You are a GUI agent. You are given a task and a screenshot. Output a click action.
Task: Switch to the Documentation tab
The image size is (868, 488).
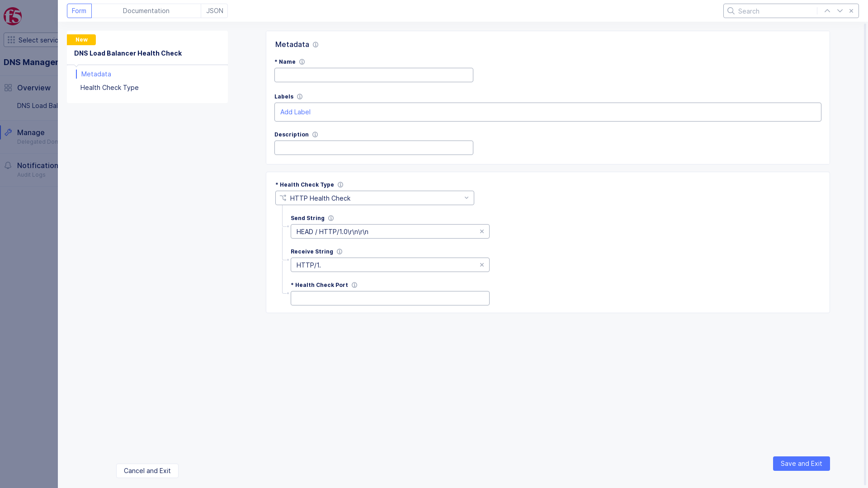146,10
